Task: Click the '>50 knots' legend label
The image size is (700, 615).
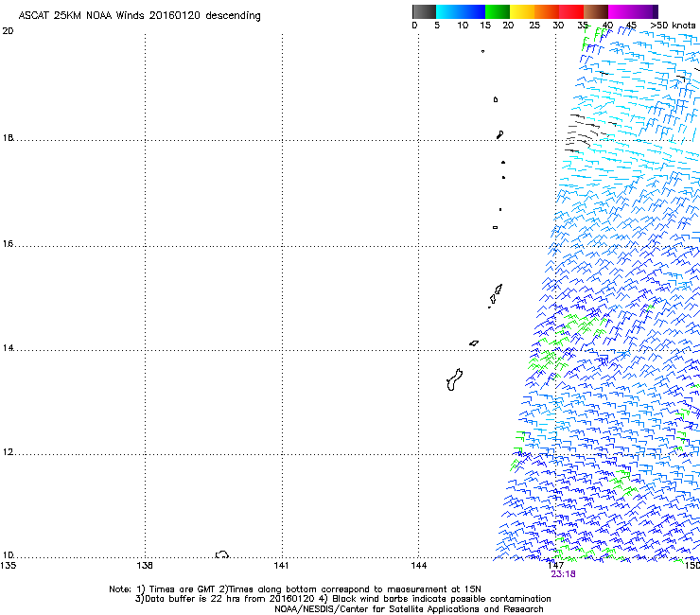Action: 673,25
